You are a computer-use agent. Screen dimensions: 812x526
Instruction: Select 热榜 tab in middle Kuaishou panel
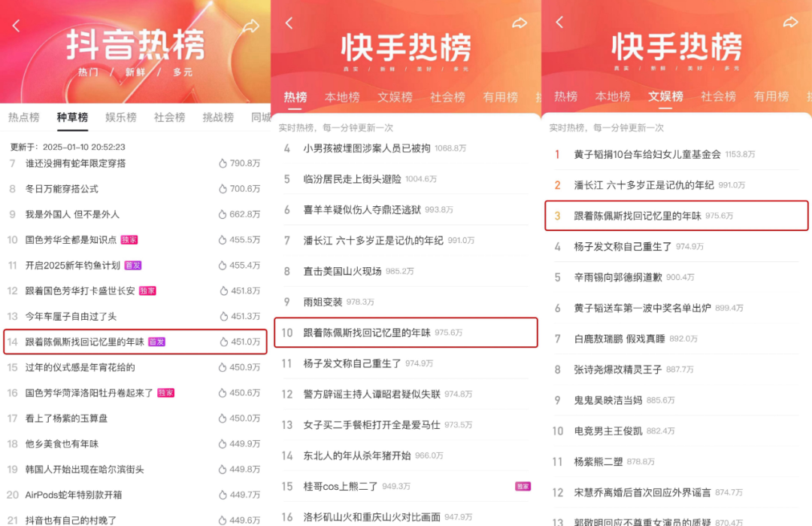[x=295, y=97]
